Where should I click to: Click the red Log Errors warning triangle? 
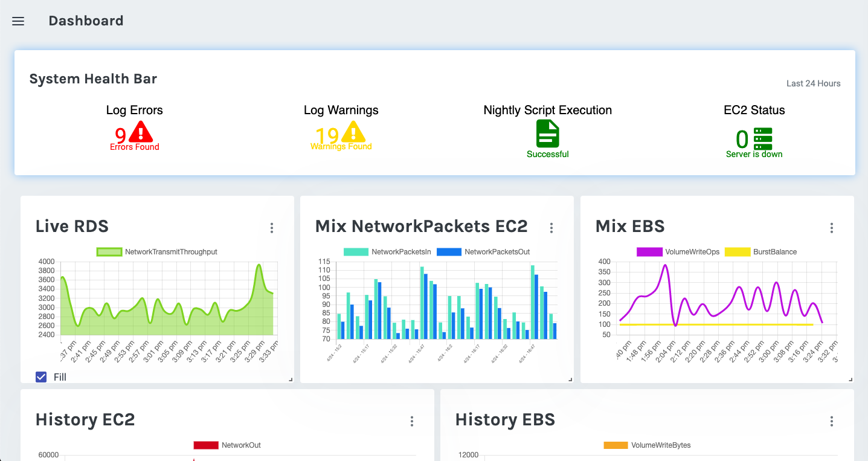(x=141, y=132)
